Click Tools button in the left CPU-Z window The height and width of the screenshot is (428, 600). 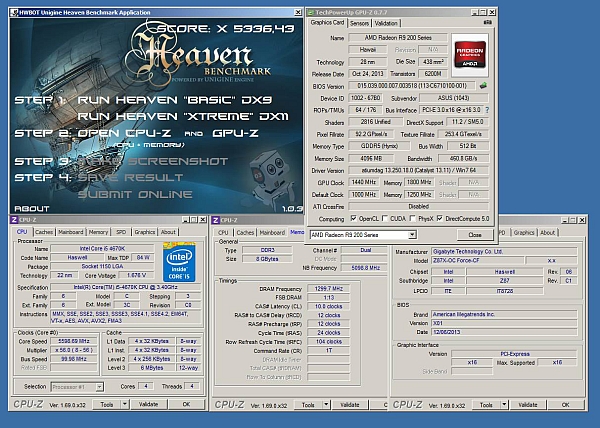[x=107, y=404]
